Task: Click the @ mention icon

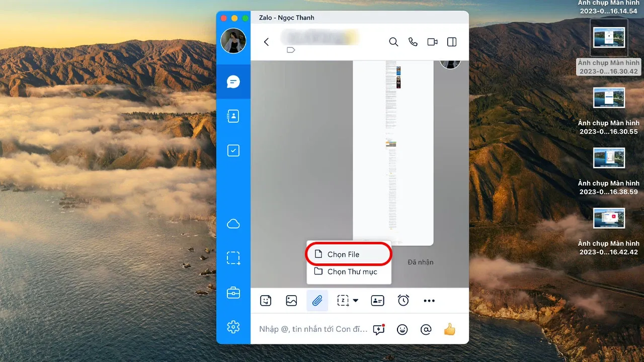Action: pyautogui.click(x=426, y=329)
